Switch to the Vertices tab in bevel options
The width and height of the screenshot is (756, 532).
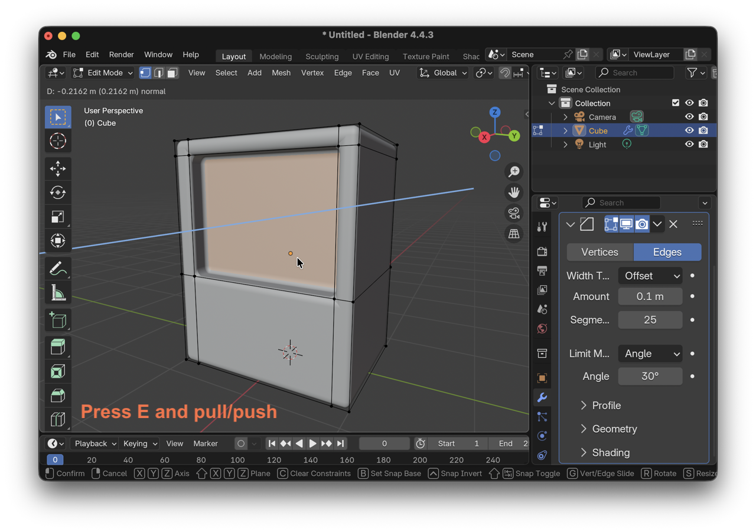click(599, 252)
